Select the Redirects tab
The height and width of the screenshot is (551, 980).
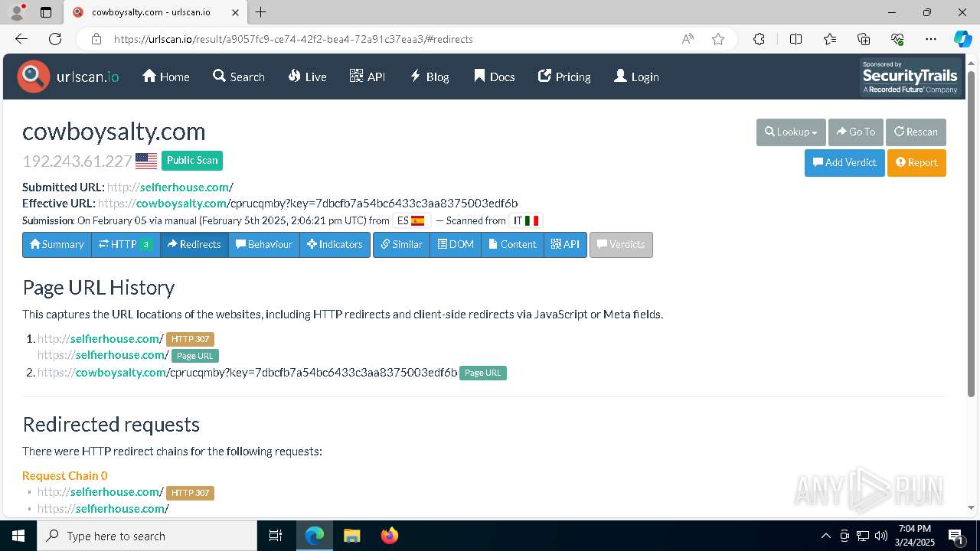(x=194, y=244)
